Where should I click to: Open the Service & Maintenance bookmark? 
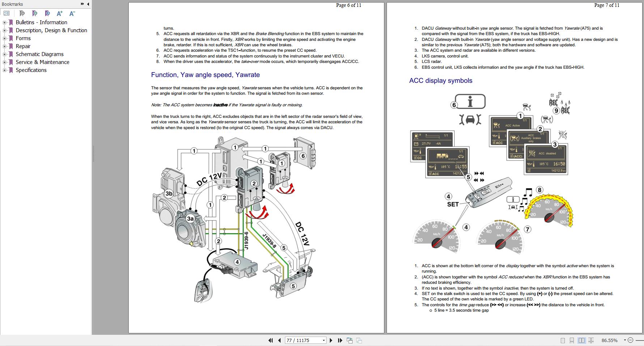[42, 62]
